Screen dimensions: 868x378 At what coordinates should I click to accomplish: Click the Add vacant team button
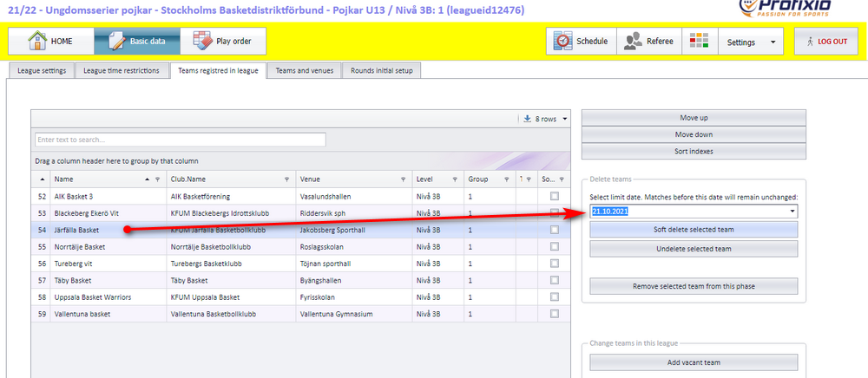click(x=694, y=362)
